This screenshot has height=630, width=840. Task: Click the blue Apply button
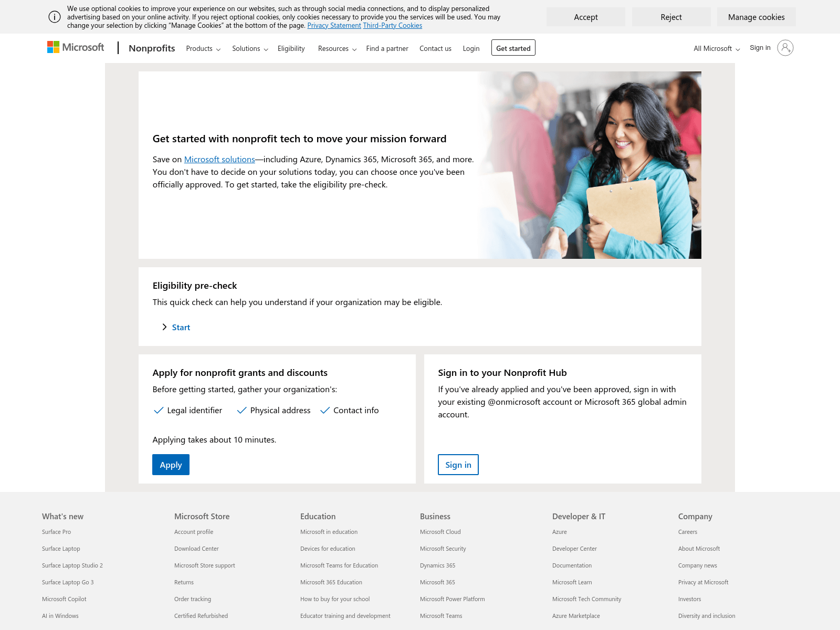click(x=171, y=465)
